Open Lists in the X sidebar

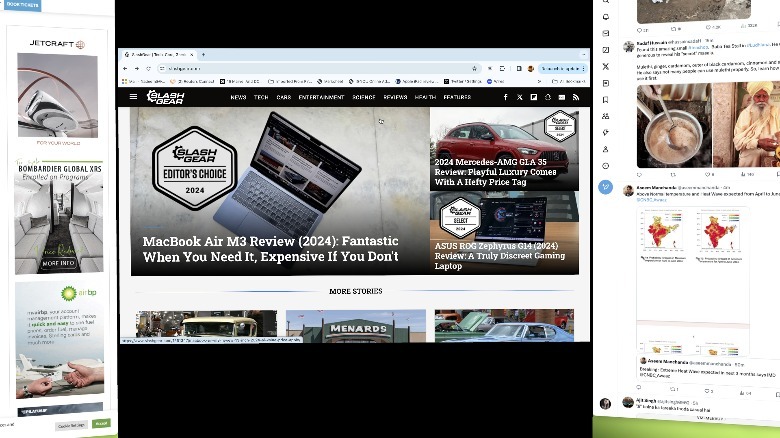click(605, 83)
